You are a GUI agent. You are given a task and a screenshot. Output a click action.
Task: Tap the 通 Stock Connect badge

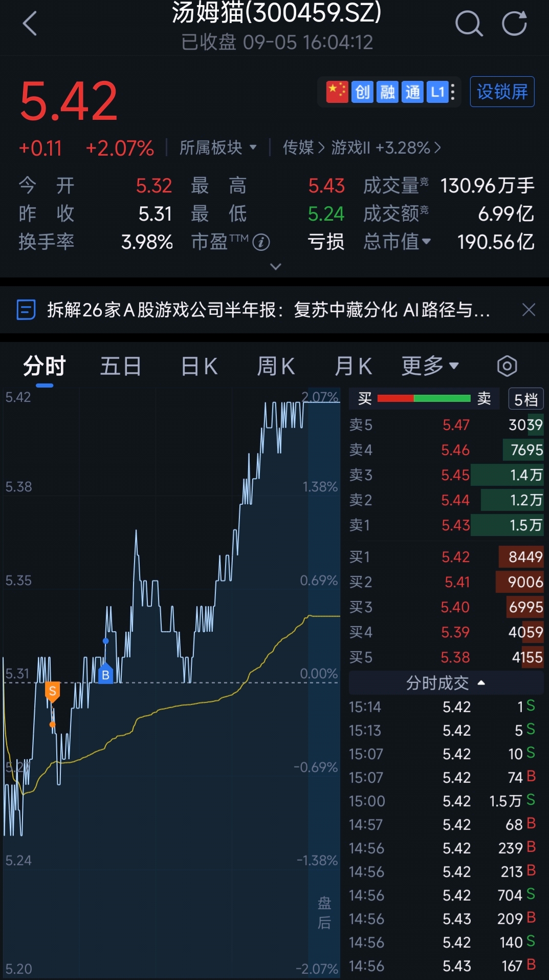click(412, 92)
